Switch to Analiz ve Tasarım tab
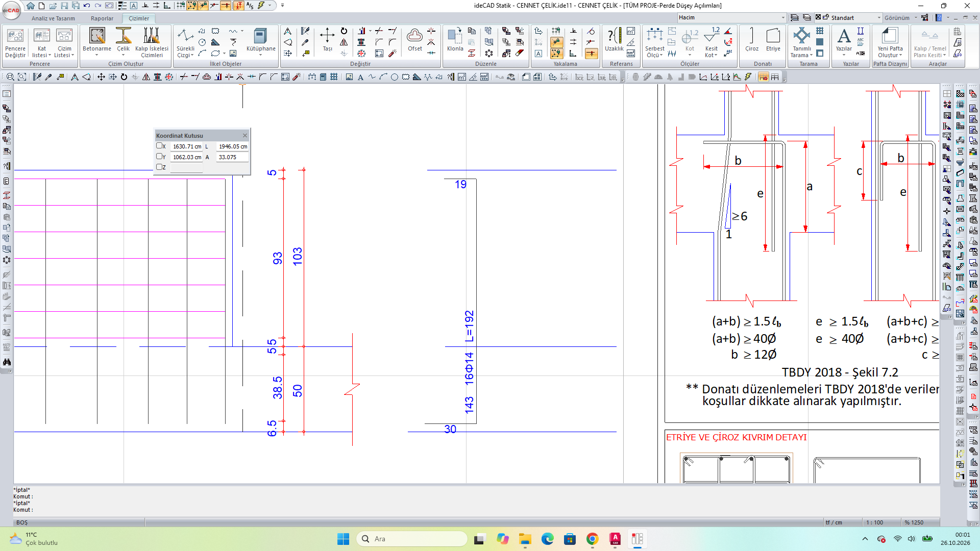The width and height of the screenshot is (980, 551). 53,18
